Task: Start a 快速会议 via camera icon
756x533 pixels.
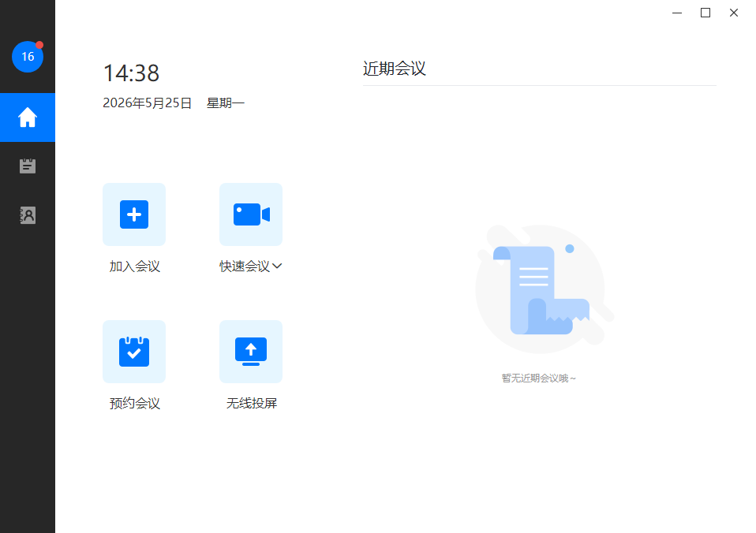Action: click(x=251, y=214)
